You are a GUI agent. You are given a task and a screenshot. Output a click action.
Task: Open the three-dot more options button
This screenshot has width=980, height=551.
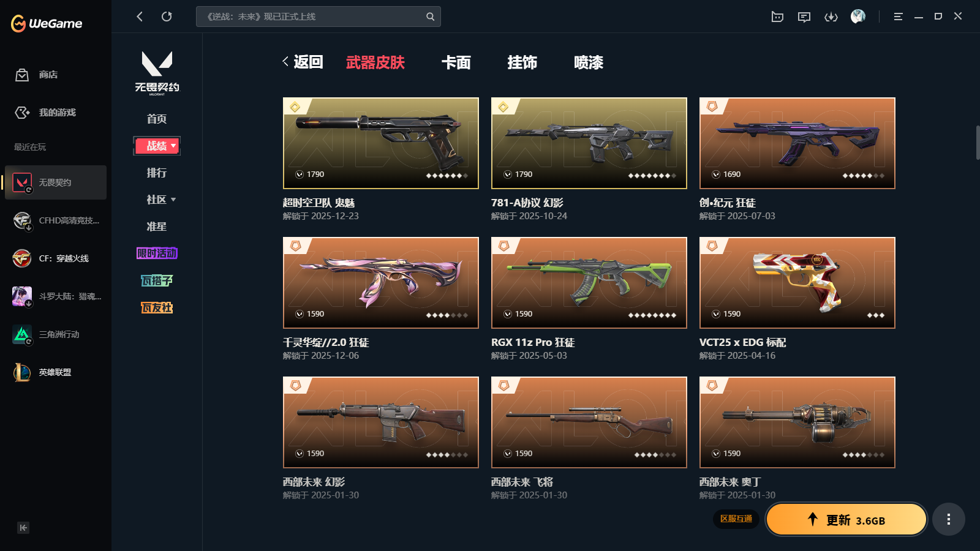point(949,519)
